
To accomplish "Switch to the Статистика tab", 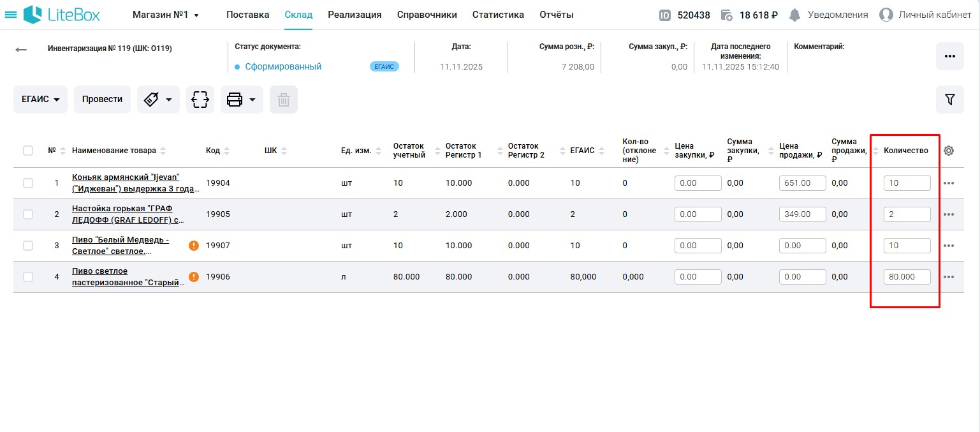I will tap(498, 15).
